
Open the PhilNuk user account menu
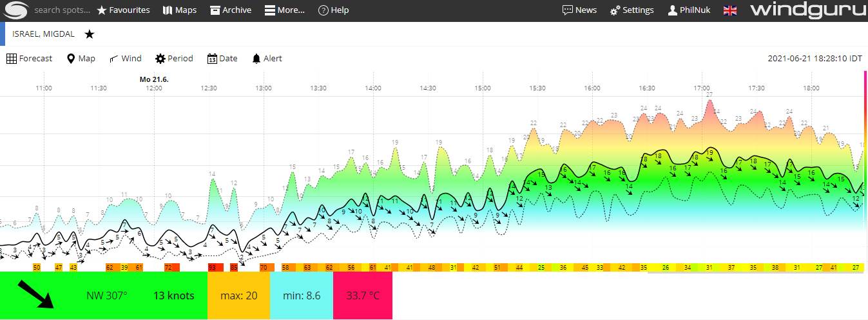(x=689, y=10)
